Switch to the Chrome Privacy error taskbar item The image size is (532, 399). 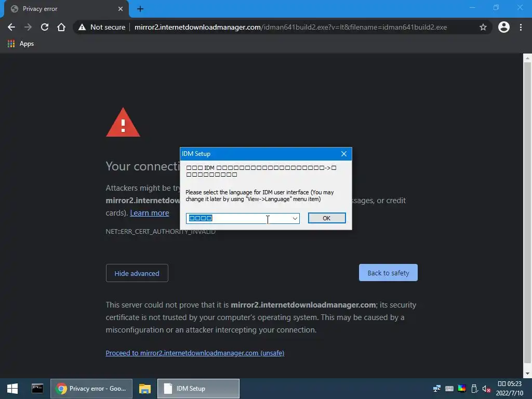point(91,389)
